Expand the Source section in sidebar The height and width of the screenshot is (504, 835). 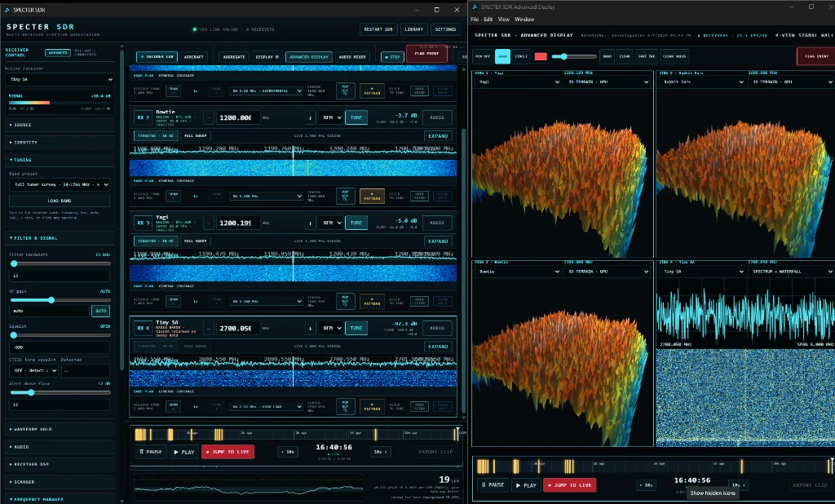[59, 125]
